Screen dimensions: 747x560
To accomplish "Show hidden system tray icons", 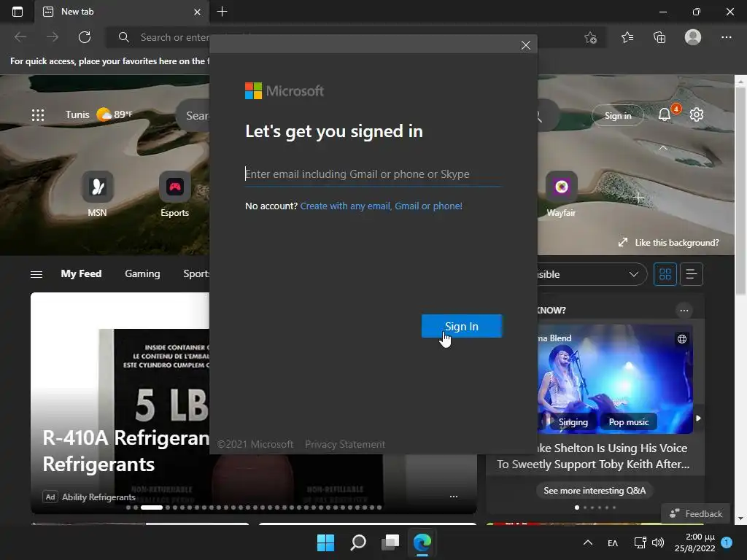I will pyautogui.click(x=588, y=542).
